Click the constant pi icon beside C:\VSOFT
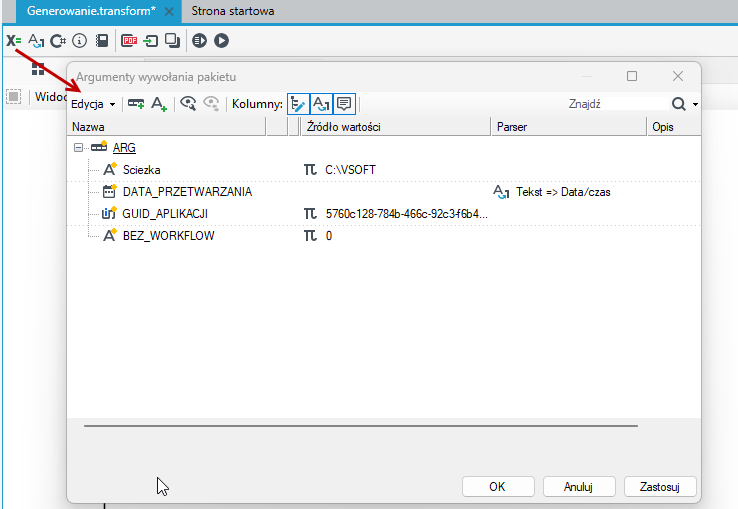The width and height of the screenshot is (738, 509). pos(310,170)
